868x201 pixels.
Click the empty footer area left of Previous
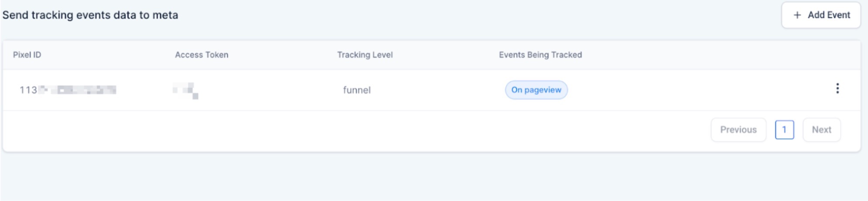coord(349,130)
